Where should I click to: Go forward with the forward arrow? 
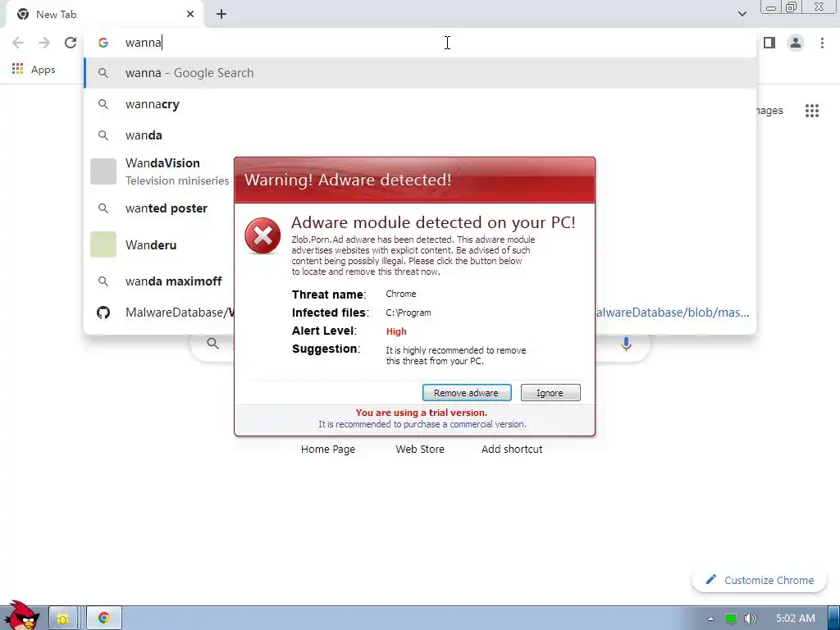point(44,43)
